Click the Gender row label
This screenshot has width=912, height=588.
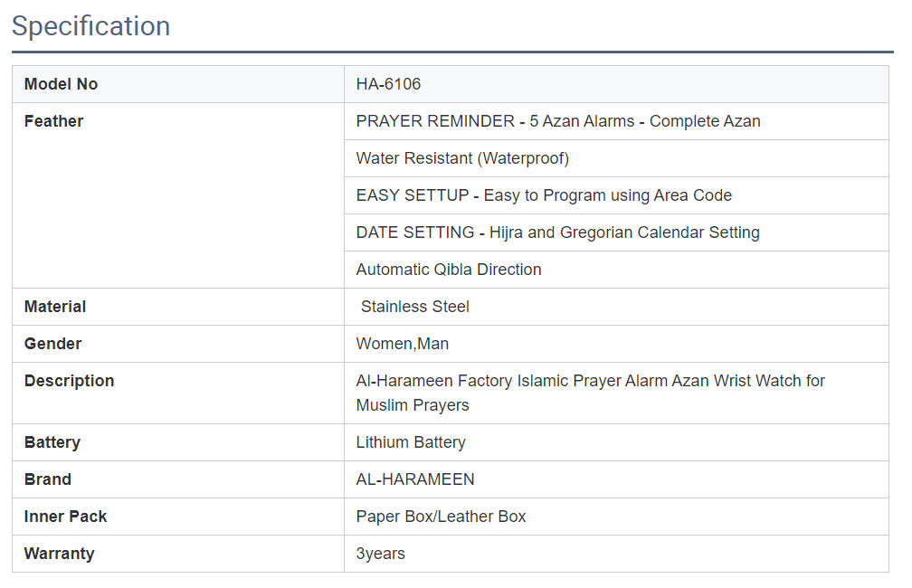tap(52, 344)
